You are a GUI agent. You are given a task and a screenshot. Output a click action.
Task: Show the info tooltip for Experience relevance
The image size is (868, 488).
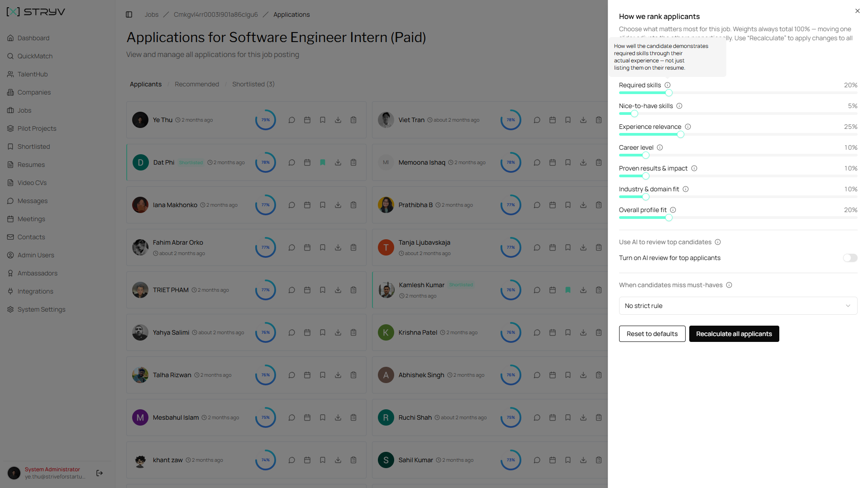coord(688,127)
